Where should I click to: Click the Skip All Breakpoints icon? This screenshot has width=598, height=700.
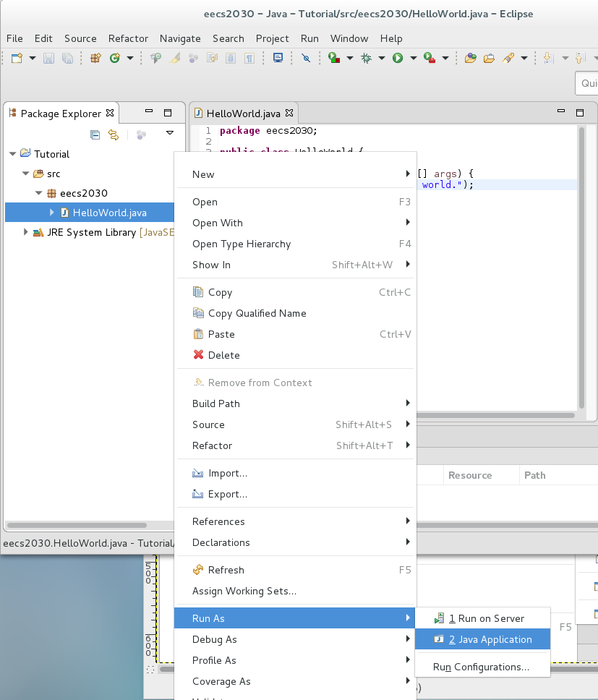(x=306, y=58)
